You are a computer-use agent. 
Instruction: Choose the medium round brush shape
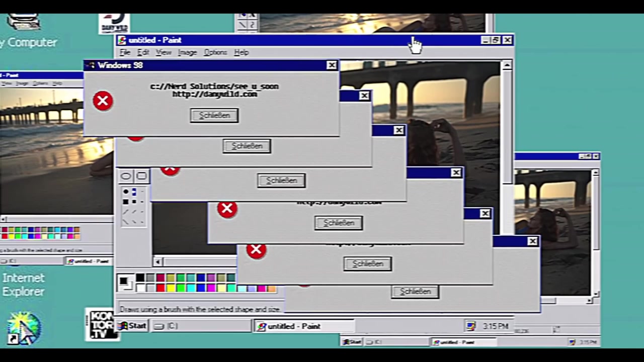pyautogui.click(x=134, y=192)
